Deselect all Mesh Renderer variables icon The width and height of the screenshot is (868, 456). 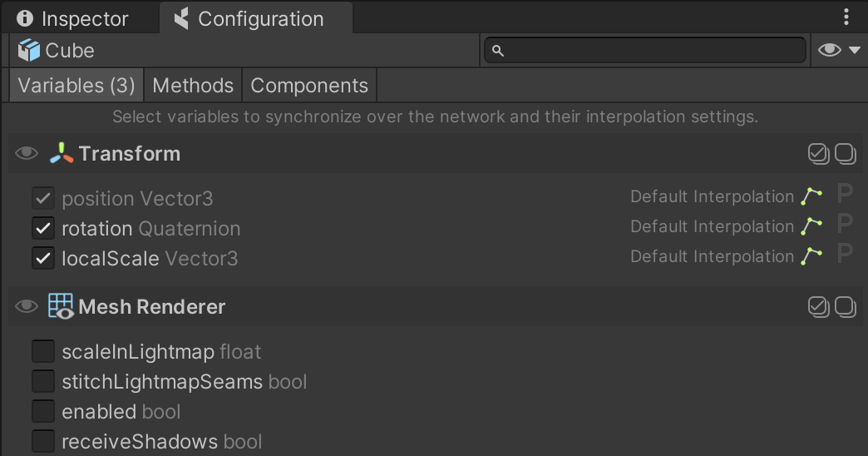[x=846, y=307]
